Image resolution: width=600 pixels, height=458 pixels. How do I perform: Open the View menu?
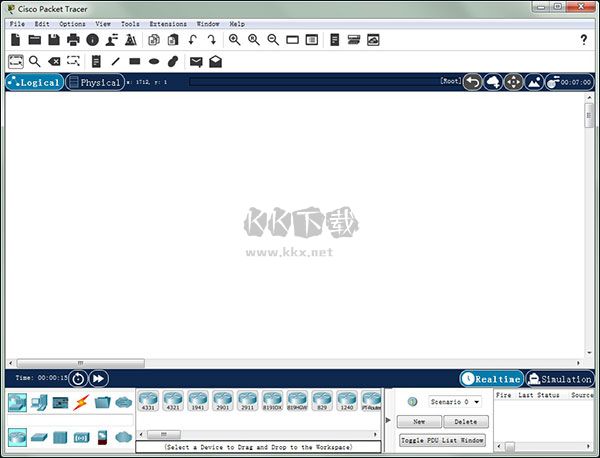103,24
